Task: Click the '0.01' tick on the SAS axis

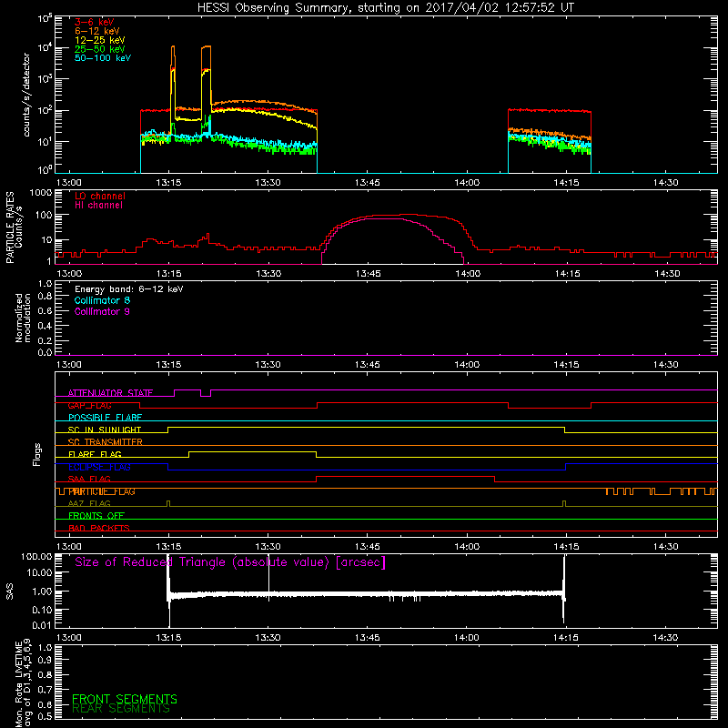Action: click(42, 625)
